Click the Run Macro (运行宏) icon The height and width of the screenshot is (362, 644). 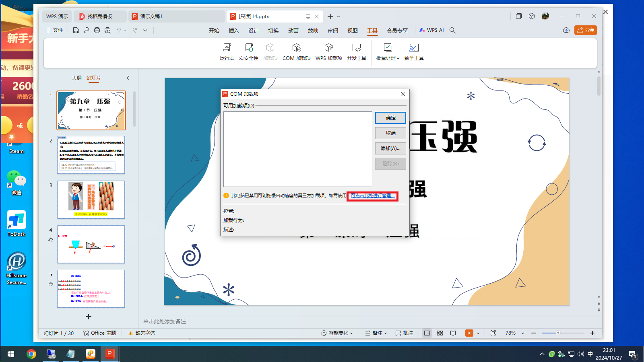pyautogui.click(x=227, y=52)
